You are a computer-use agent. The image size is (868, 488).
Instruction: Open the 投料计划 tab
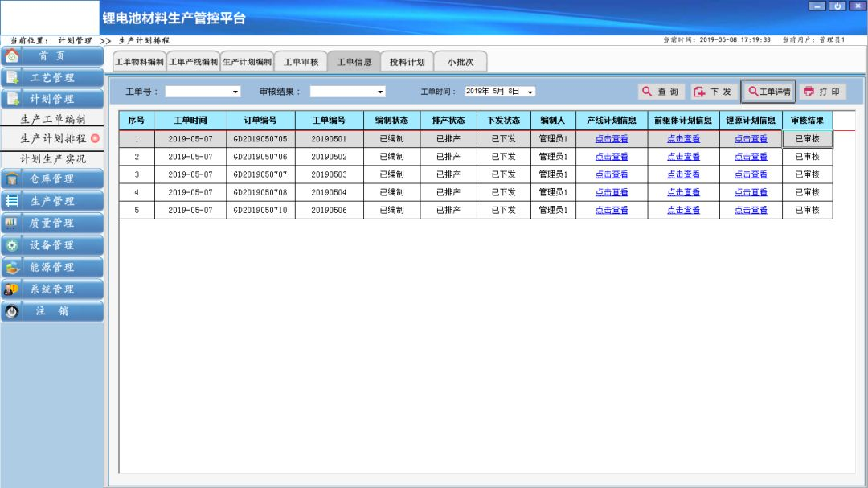pyautogui.click(x=407, y=62)
